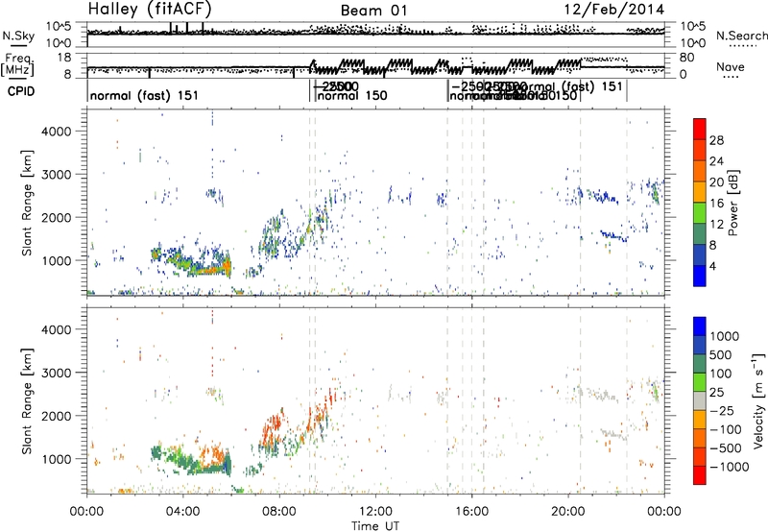Click the power panel 'Slant Range [km]' label
Screen dimensions: 768x532
pyautogui.click(x=27, y=203)
